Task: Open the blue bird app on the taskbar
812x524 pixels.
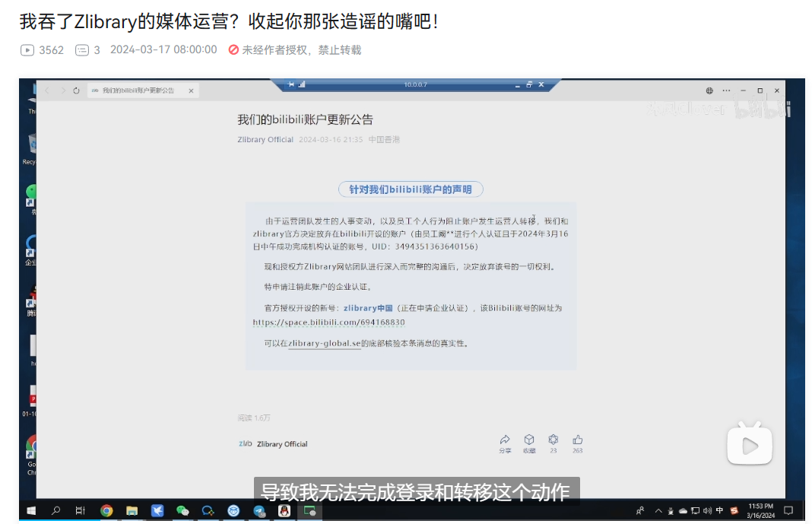Action: 157,511
